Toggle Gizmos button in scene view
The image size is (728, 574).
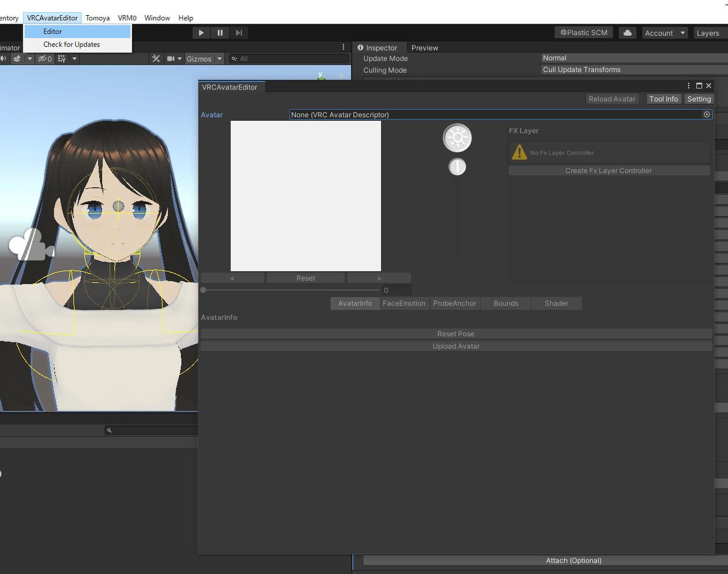(199, 59)
